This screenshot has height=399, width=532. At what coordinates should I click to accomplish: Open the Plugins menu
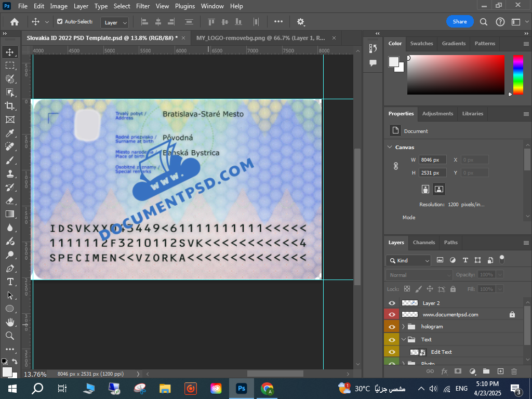point(185,6)
